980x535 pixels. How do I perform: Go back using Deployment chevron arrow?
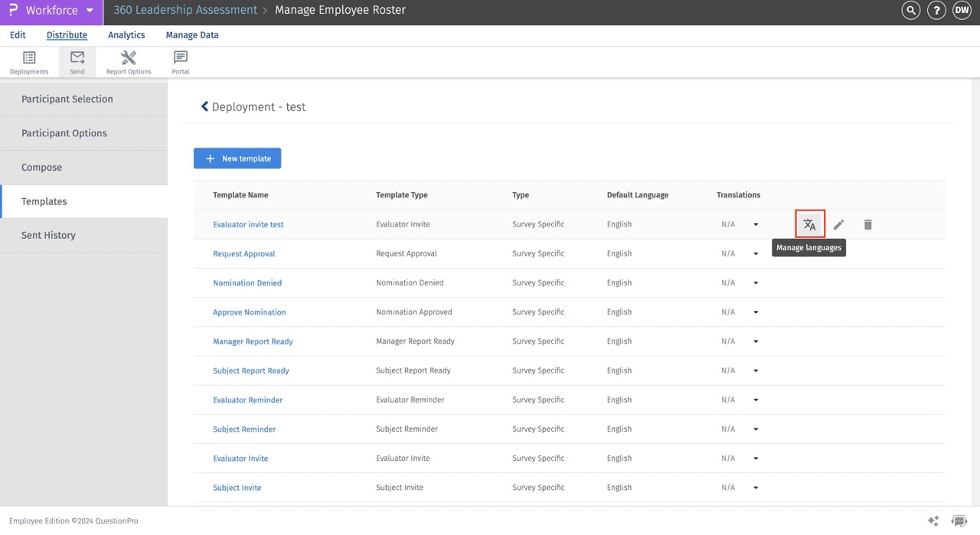coord(204,107)
